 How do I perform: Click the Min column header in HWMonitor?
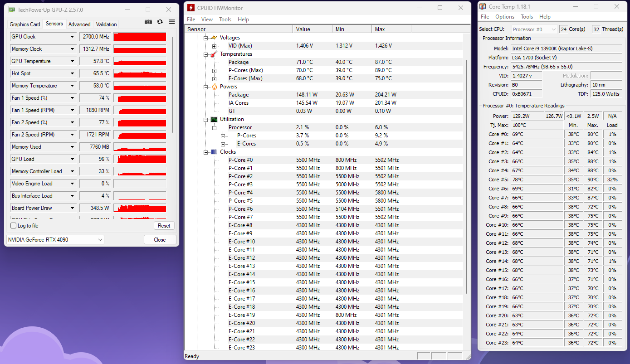pos(352,29)
